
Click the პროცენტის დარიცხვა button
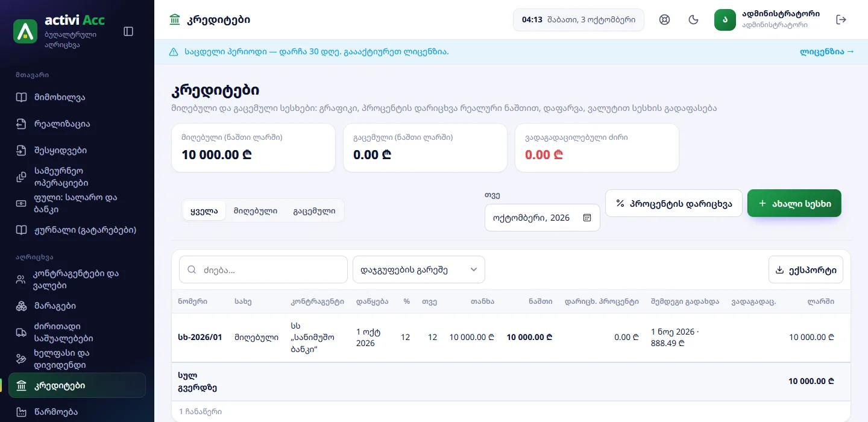coord(674,203)
